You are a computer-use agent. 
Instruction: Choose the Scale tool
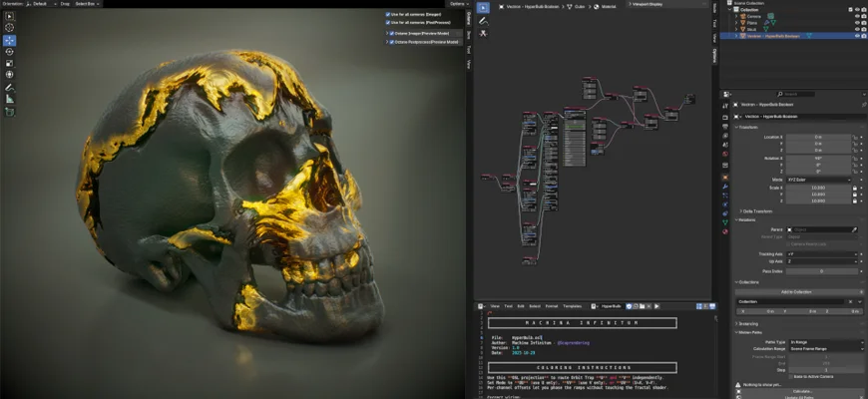point(10,63)
